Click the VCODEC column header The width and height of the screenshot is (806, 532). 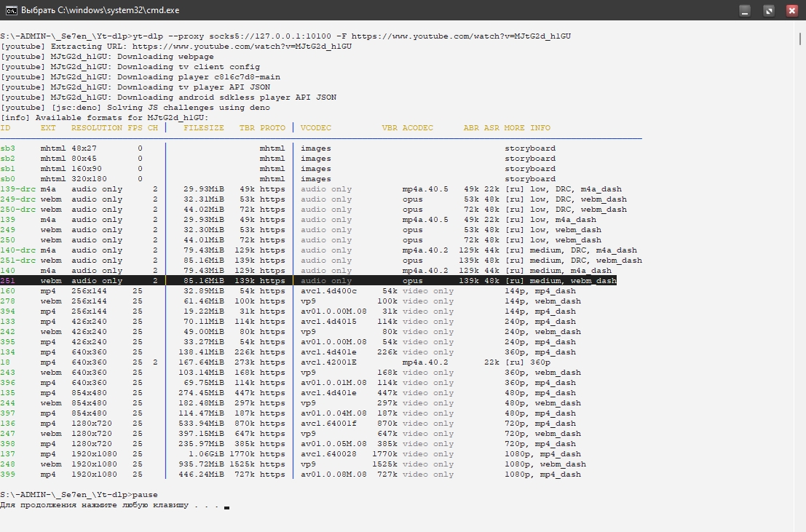[x=316, y=128]
